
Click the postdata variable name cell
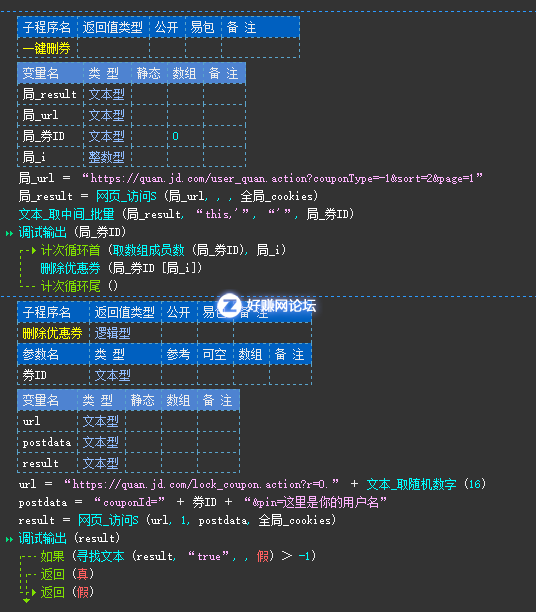pos(47,442)
